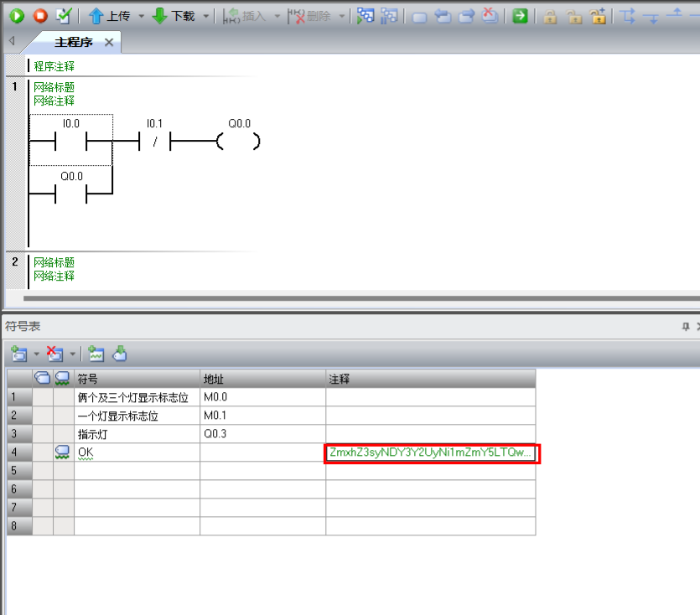
Task: Click the green Run PLC icon
Action: pos(17,16)
